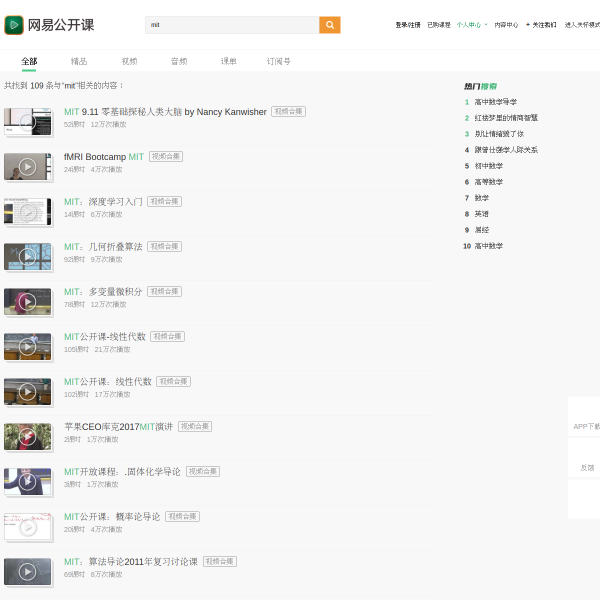Open the 已购课程 link
Screen dimensions: 600x600
point(439,25)
